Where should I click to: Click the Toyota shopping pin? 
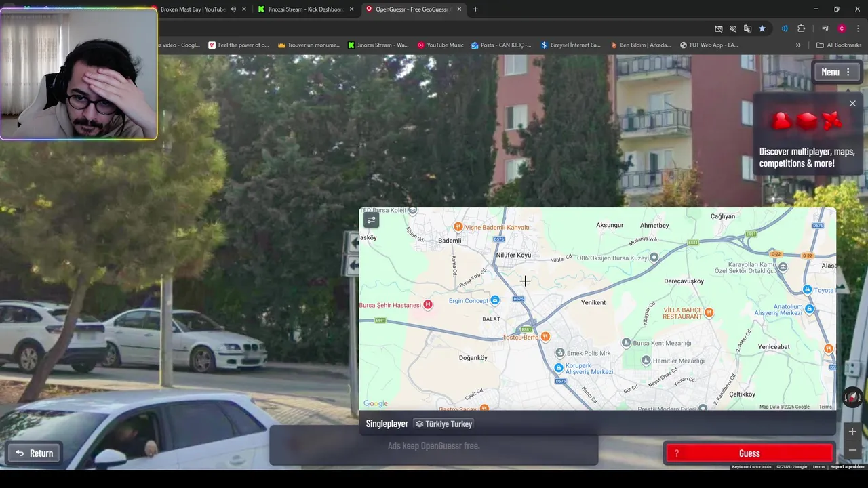click(807, 290)
